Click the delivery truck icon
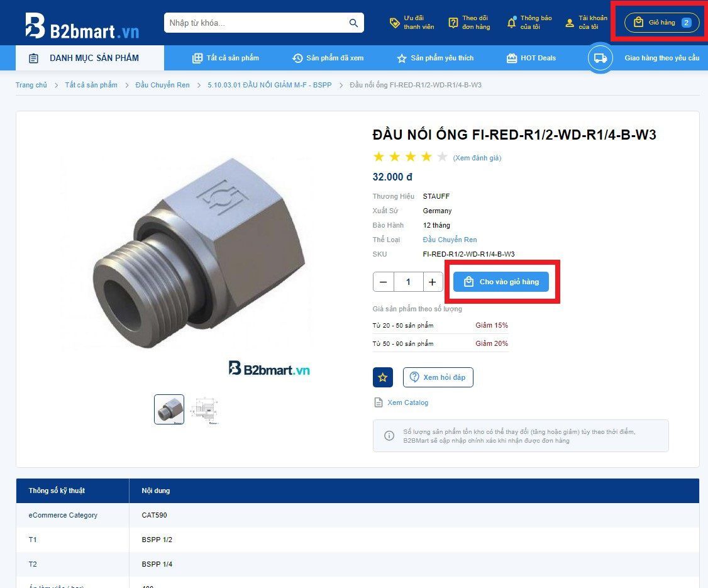Screen dimensions: 708x588 pos(600,58)
